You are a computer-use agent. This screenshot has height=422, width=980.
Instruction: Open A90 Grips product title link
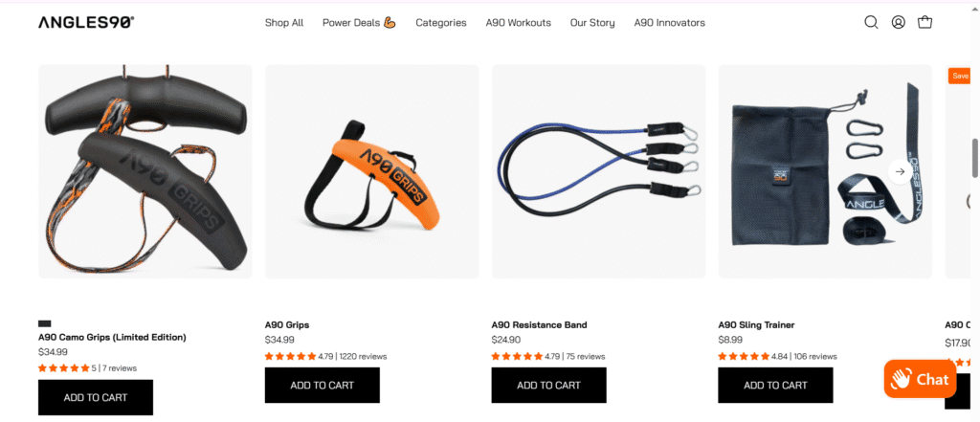287,325
